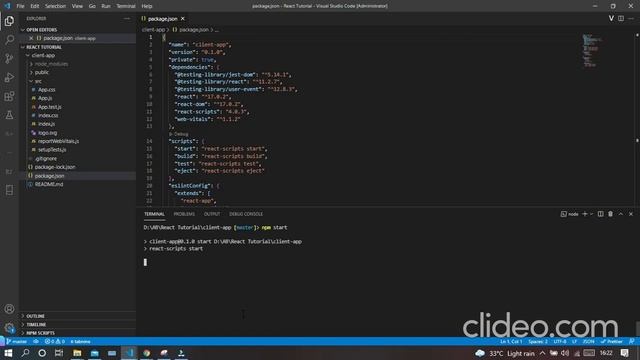Open the Search view in activity bar
This screenshot has height=360, width=640.
(9, 40)
